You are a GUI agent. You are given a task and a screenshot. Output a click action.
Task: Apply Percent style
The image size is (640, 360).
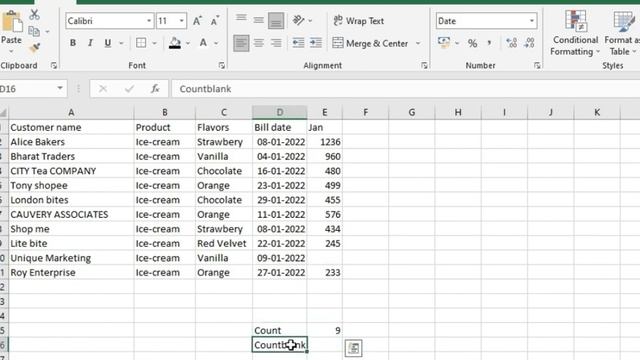pos(472,43)
